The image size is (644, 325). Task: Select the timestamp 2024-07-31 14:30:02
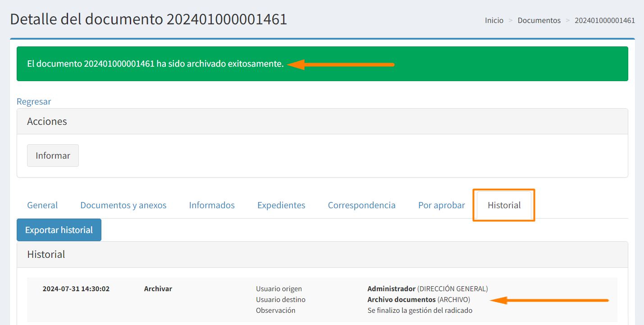pyautogui.click(x=76, y=289)
